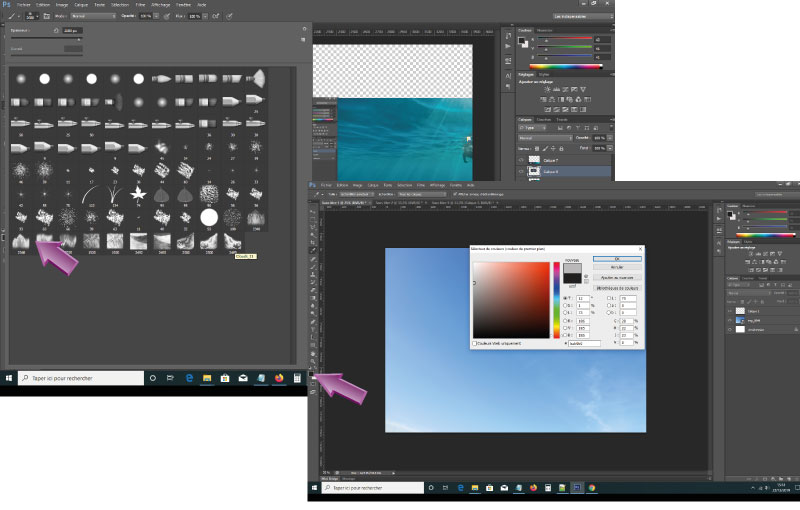The height and width of the screenshot is (510, 800).
Task: Select the Hue (T) radio button
Action: [x=566, y=298]
